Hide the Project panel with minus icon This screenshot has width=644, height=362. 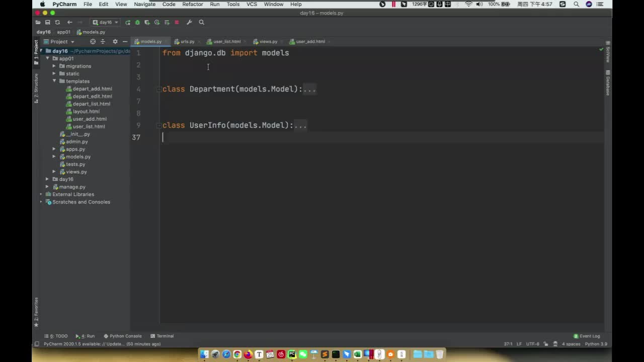[x=125, y=42]
